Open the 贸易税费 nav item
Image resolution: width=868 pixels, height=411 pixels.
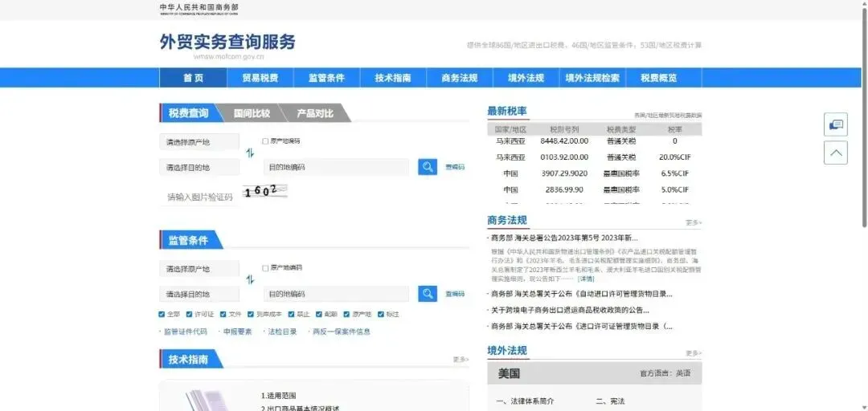(x=260, y=78)
